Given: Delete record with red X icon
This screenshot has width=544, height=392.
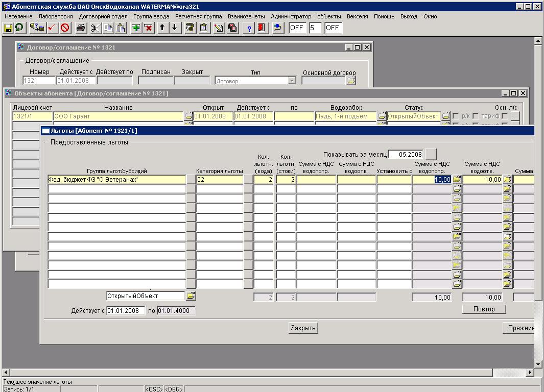Looking at the screenshot, I should coord(149,28).
